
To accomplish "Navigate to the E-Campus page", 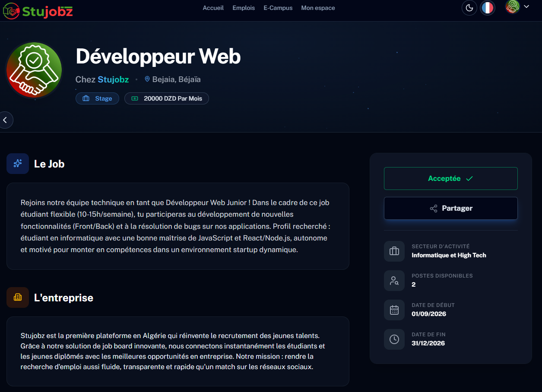I will coord(278,8).
